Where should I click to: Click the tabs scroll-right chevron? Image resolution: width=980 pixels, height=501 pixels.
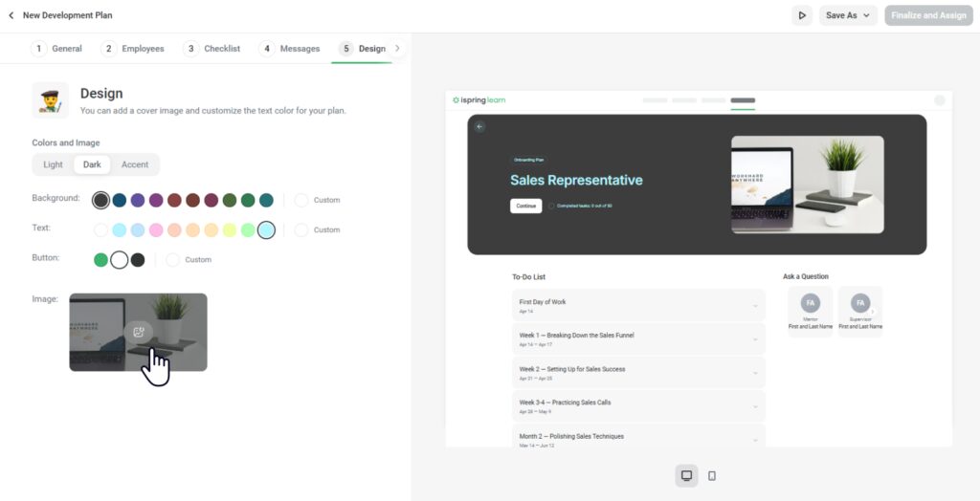coord(397,48)
